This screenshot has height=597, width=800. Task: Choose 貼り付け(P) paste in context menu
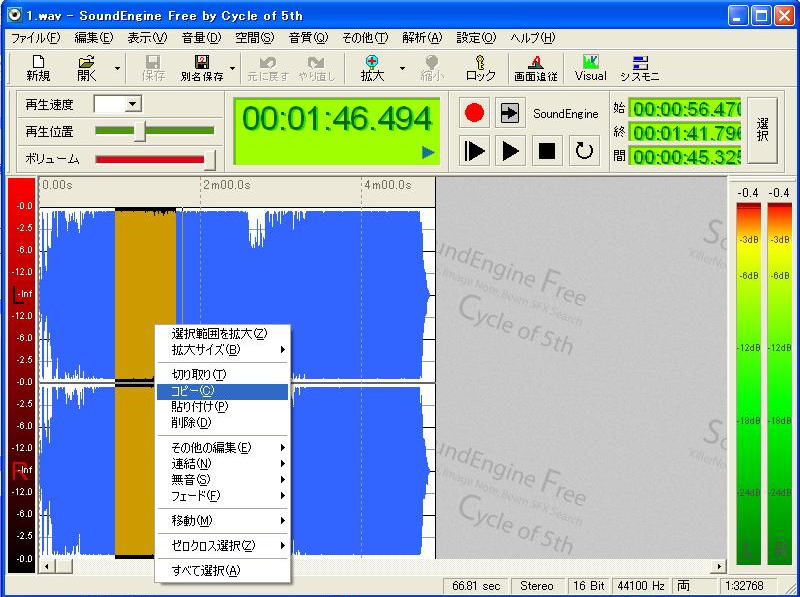pos(222,407)
